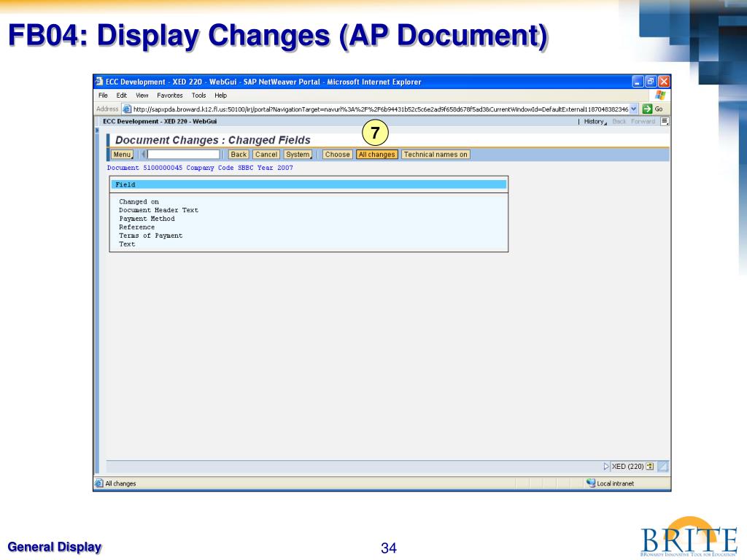Click the All changes status bar text
Image resolution: width=747 pixels, height=560 pixels.
(120, 483)
